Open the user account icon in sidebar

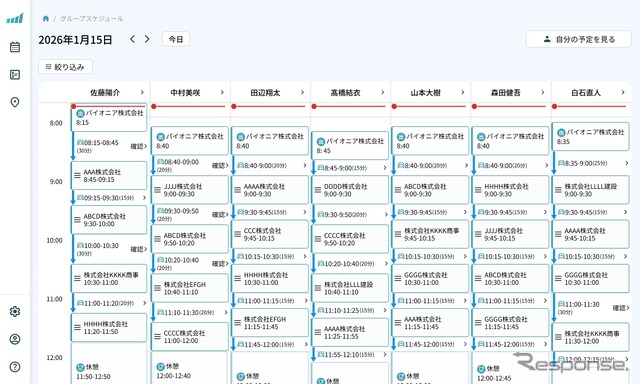[15, 339]
